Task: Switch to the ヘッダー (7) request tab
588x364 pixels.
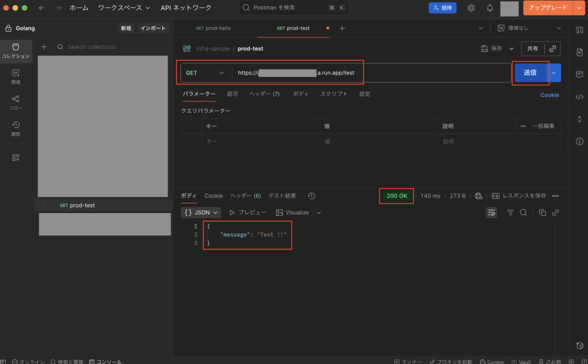Action: coord(264,94)
